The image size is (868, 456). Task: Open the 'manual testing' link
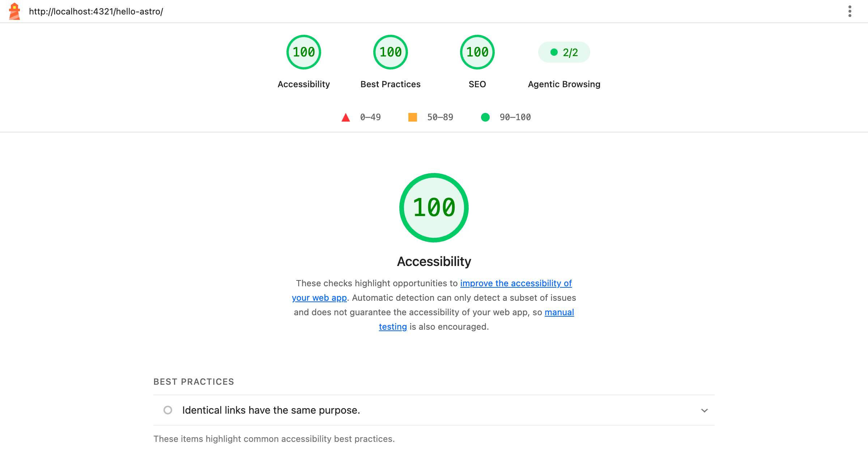click(x=559, y=312)
